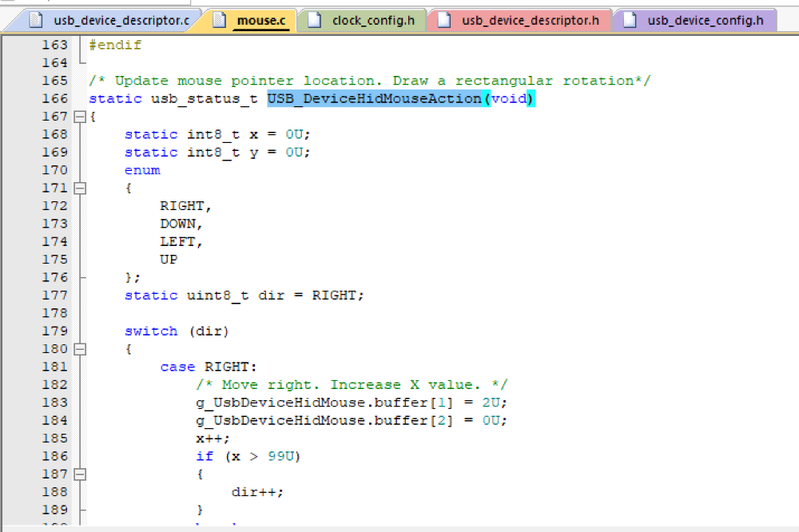Click file icon on clock_config.h tab
This screenshot has width=799, height=532.
coord(315,21)
